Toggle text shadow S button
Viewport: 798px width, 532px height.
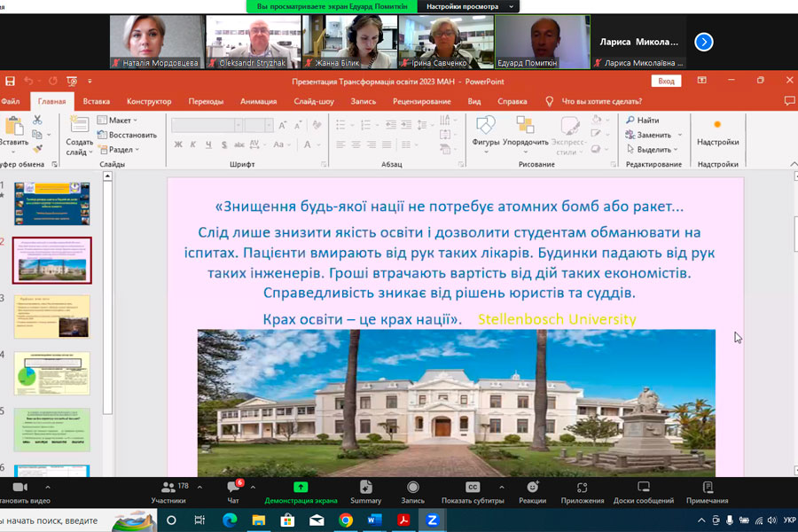point(224,145)
